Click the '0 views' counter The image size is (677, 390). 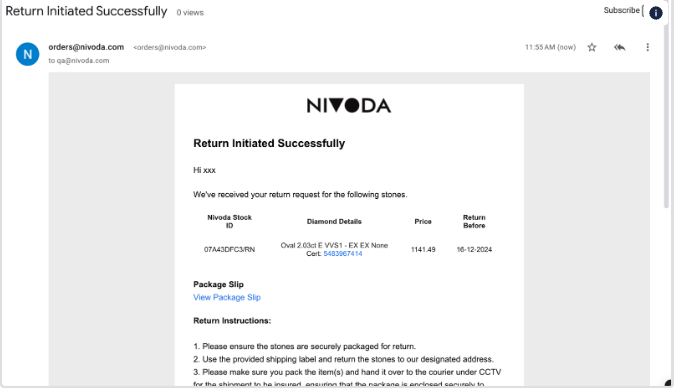(x=190, y=13)
